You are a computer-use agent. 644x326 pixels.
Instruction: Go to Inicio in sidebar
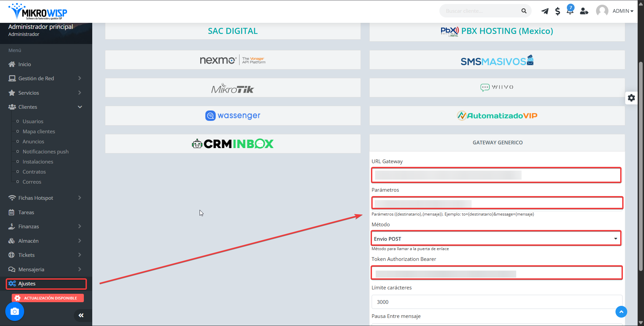(x=46, y=64)
